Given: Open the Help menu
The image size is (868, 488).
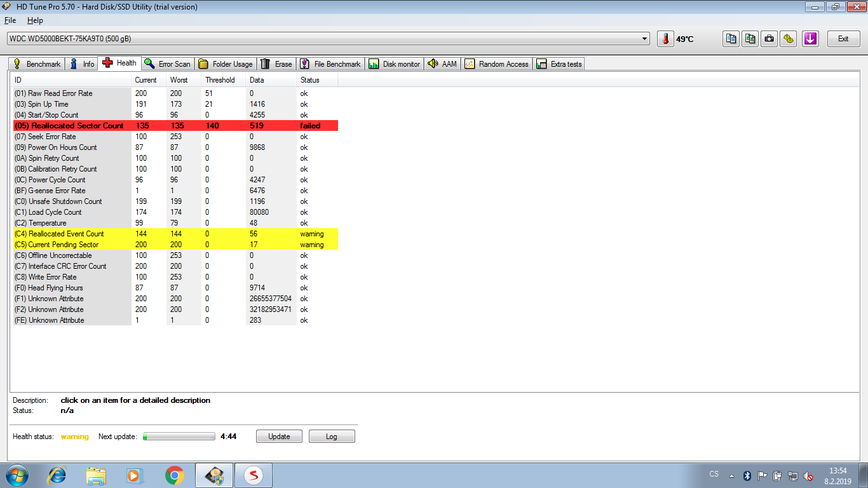Looking at the screenshot, I should [x=35, y=20].
